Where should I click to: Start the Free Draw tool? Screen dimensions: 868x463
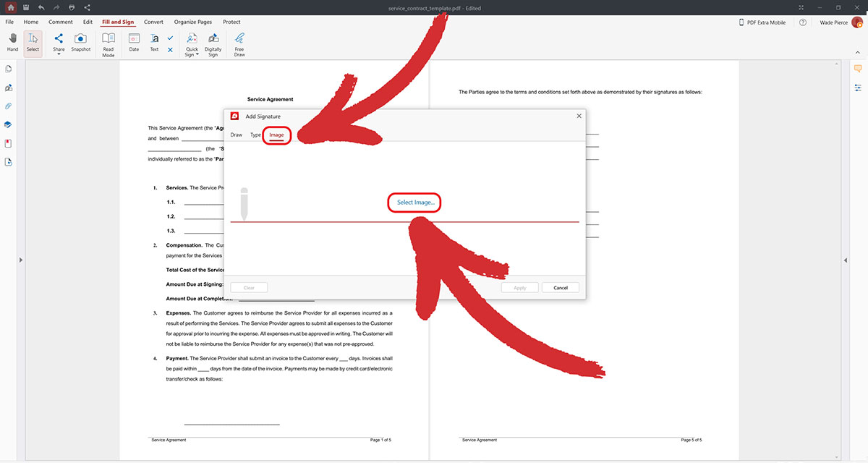point(239,40)
